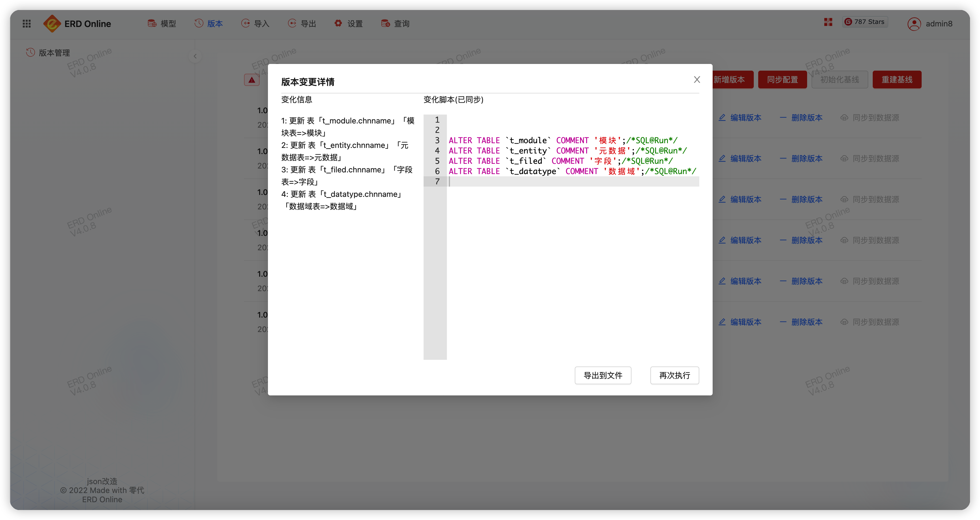Click the ERD Online logo
Screen dimensions: 980x520
(77, 24)
